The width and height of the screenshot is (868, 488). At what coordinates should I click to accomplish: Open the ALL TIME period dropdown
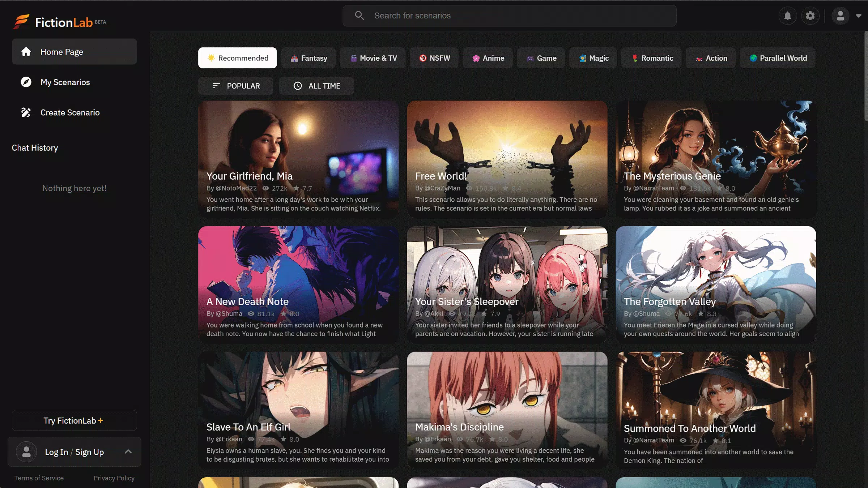316,86
